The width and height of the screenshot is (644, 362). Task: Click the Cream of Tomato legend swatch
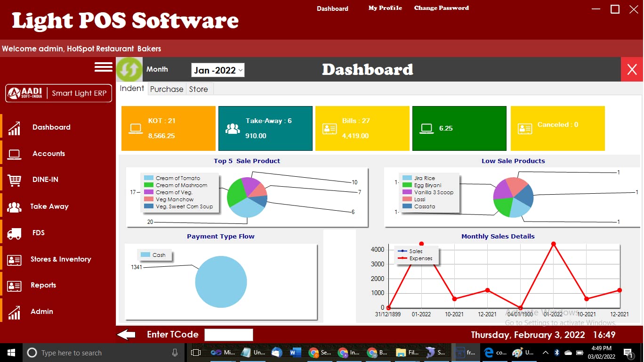[149, 178]
